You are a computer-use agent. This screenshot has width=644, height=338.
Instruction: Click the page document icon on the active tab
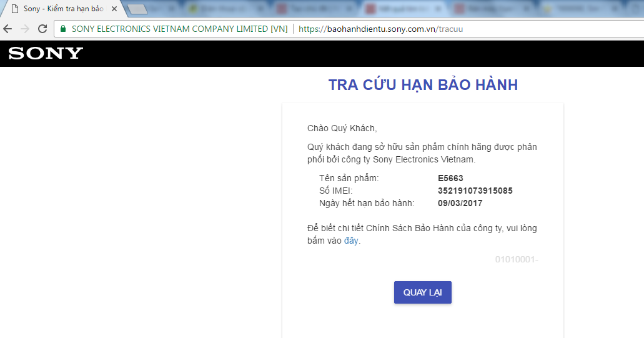15,9
